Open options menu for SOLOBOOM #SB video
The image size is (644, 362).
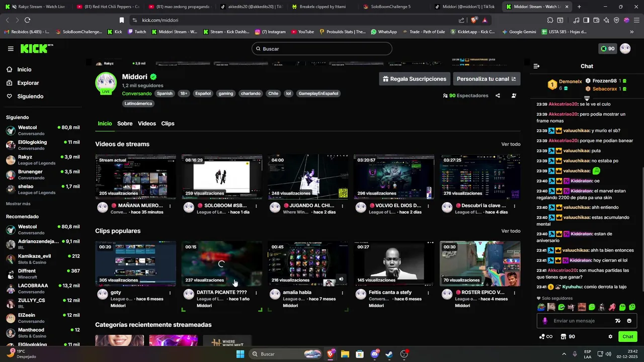(x=256, y=206)
